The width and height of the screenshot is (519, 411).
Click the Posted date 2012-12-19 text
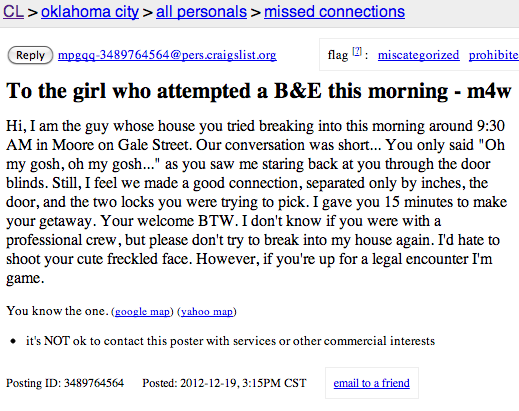[x=209, y=383]
